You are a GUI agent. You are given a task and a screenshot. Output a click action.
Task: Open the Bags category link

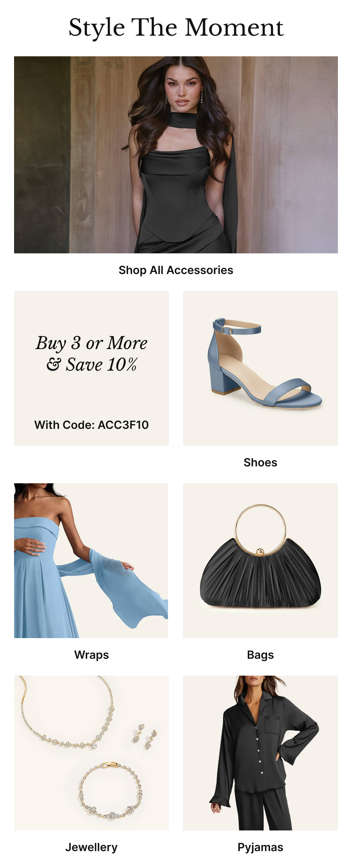[x=260, y=654]
